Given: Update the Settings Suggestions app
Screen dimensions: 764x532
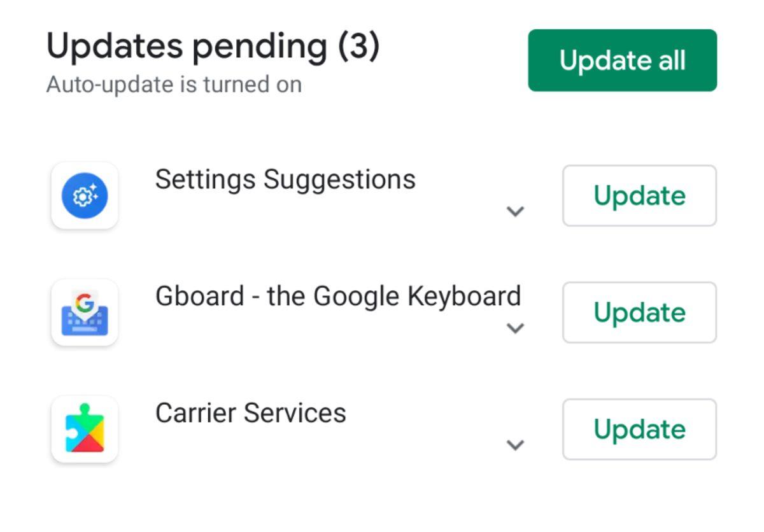Looking at the screenshot, I should [639, 196].
